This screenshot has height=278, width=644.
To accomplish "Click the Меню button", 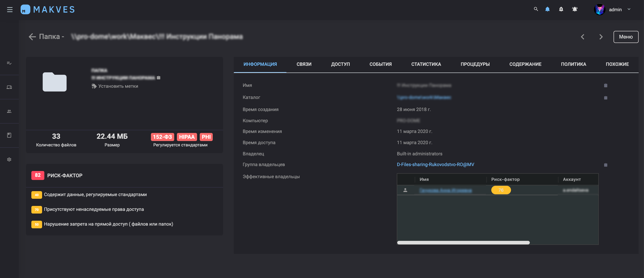I will (x=625, y=37).
